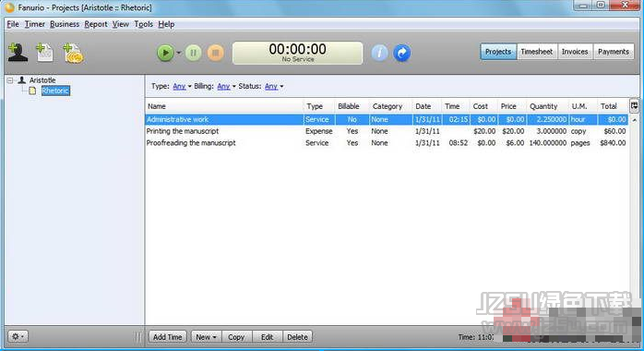
Task: Open the New dropdown button
Action: [x=206, y=337]
